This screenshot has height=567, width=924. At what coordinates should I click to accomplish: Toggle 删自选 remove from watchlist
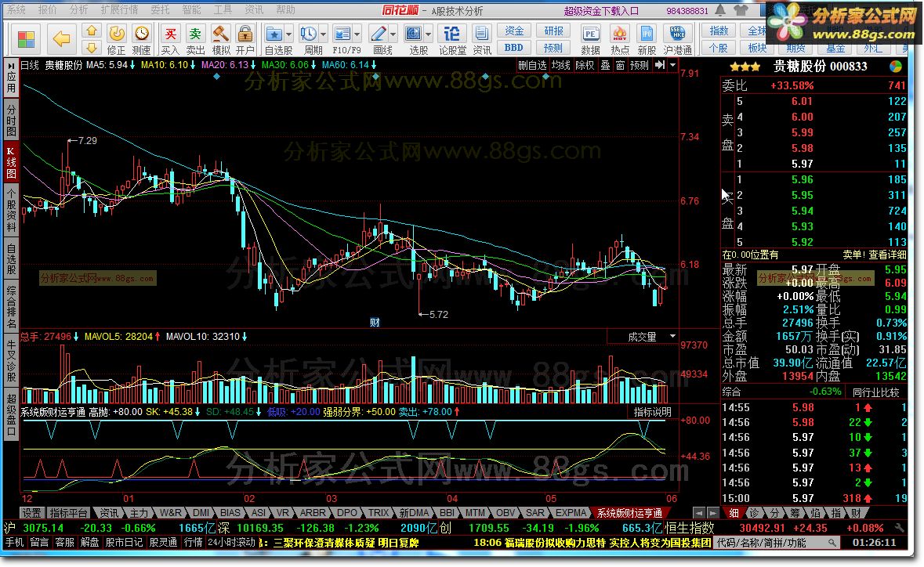click(x=532, y=65)
